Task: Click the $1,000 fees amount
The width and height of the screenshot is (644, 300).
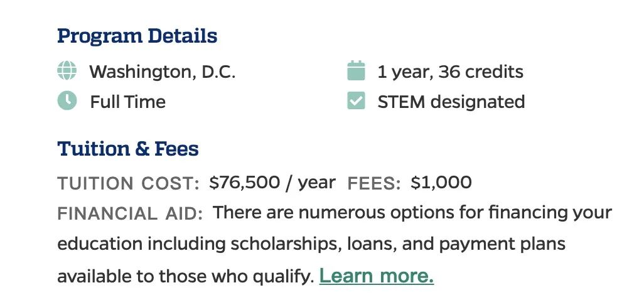Action: (x=441, y=183)
